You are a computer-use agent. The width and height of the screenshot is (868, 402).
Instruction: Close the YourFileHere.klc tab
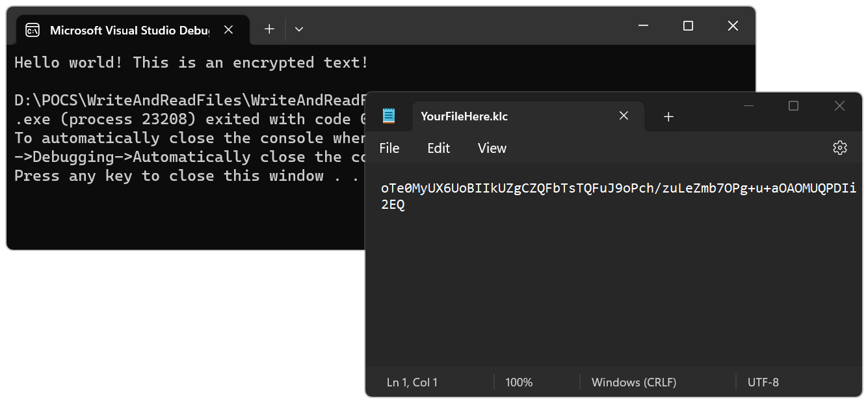tap(624, 116)
